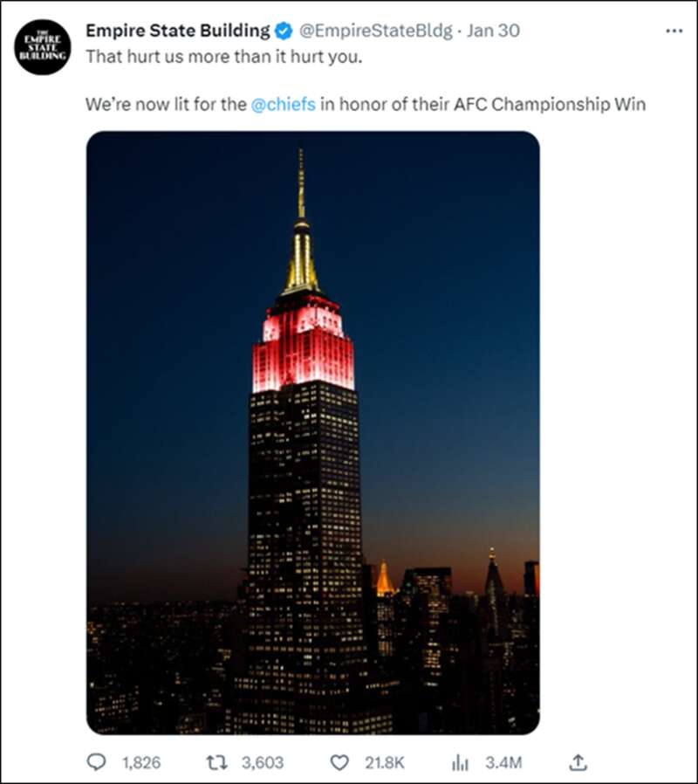Image resolution: width=698 pixels, height=784 pixels.
Task: Follow the @chiefs mention link
Action: (284, 105)
